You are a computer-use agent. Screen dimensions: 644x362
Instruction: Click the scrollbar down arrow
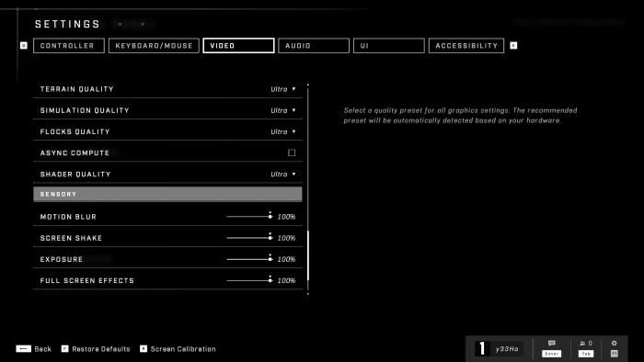pyautogui.click(x=308, y=293)
